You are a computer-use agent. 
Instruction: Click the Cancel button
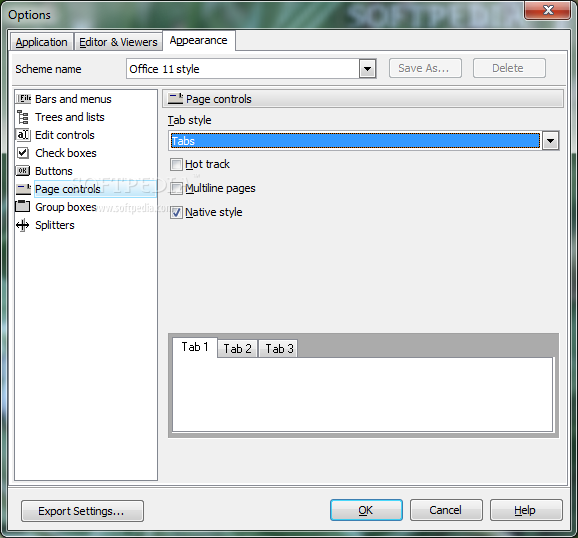point(446,510)
